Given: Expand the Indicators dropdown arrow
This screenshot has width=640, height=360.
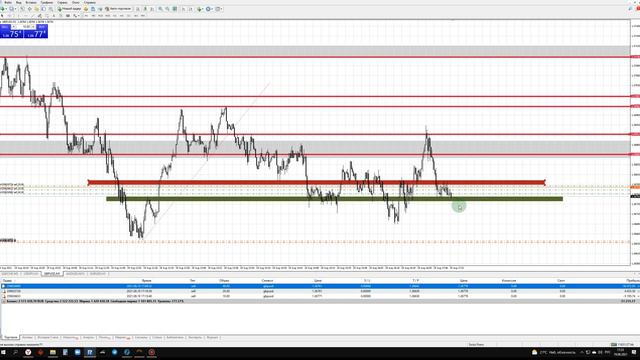Looking at the screenshot, I should 202,9.
